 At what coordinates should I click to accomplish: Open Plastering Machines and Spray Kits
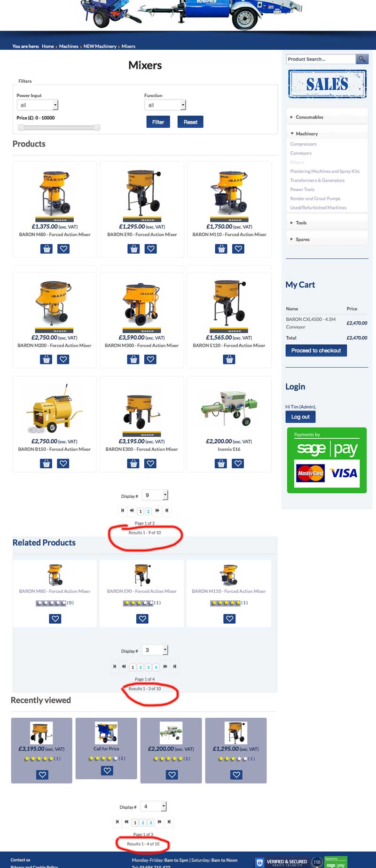[x=325, y=171]
